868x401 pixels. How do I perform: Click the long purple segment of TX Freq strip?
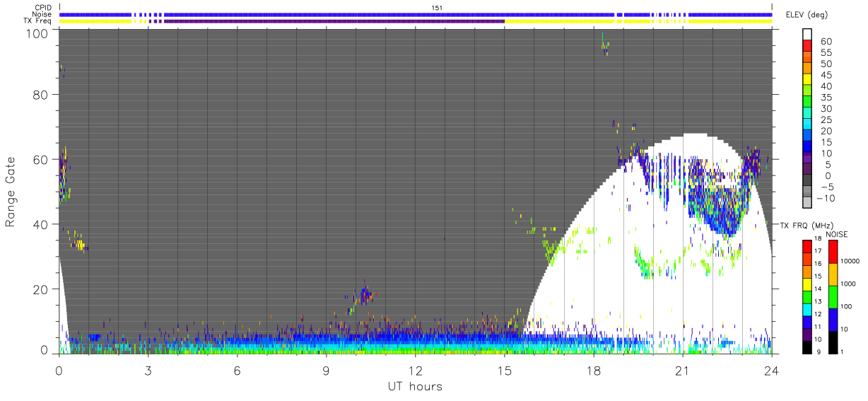334,21
